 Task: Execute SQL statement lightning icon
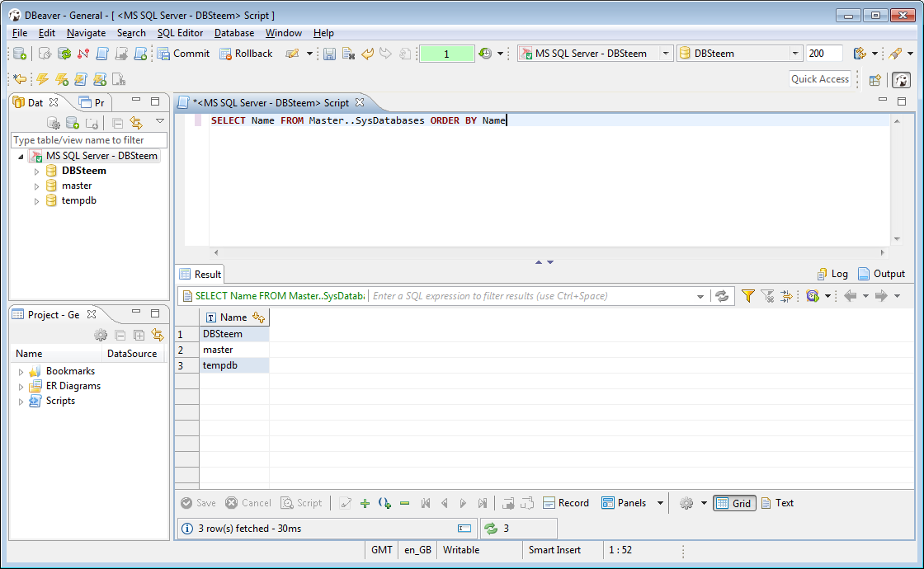click(x=42, y=79)
